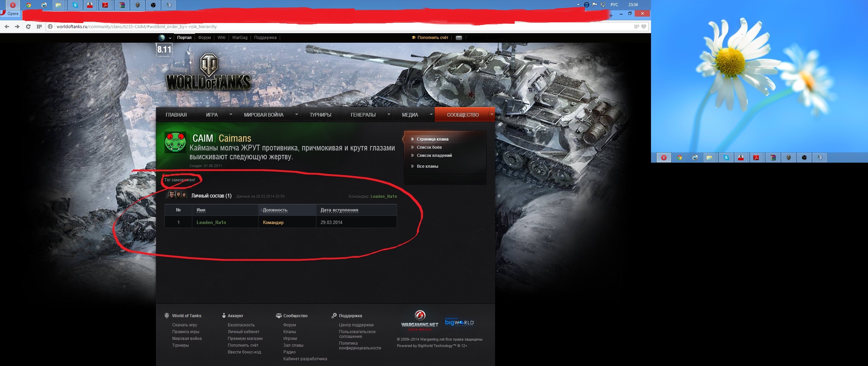Go back with the browser back arrow
This screenshot has height=366, width=868.
[x=7, y=26]
